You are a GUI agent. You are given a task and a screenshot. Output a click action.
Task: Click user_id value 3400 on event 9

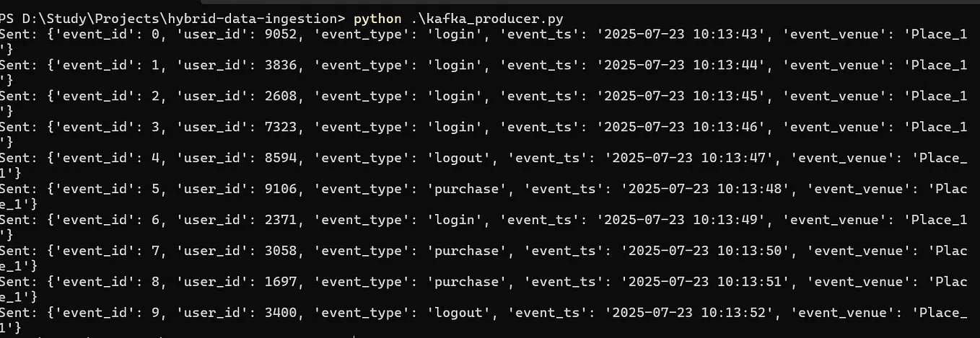click(280, 313)
